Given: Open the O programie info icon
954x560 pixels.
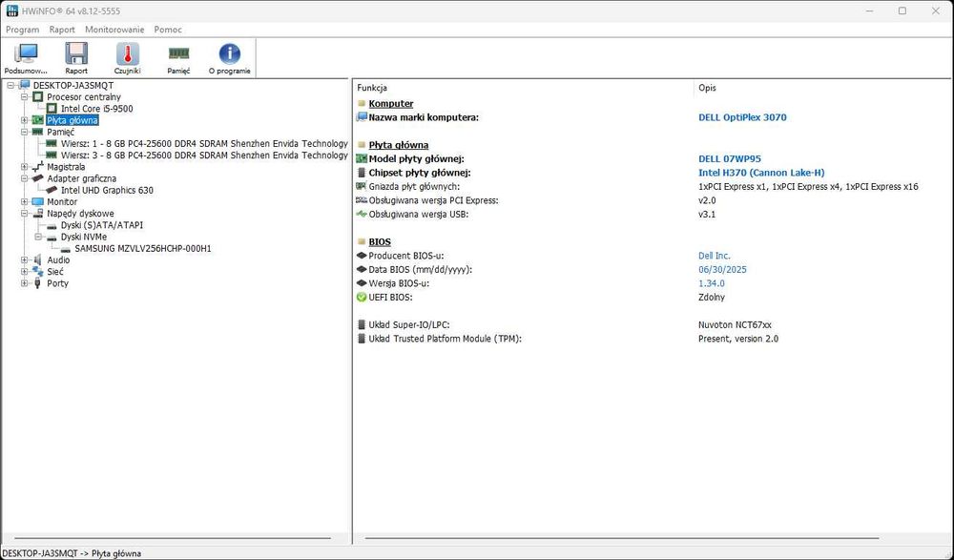Looking at the screenshot, I should [x=229, y=53].
